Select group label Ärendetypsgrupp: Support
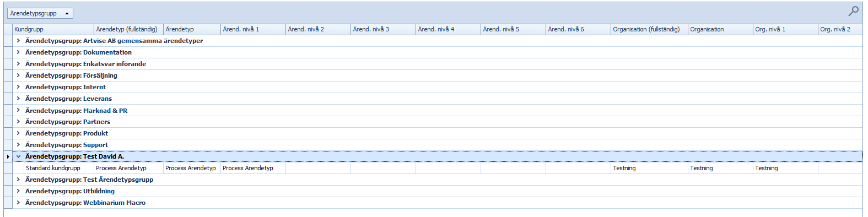 (x=67, y=145)
